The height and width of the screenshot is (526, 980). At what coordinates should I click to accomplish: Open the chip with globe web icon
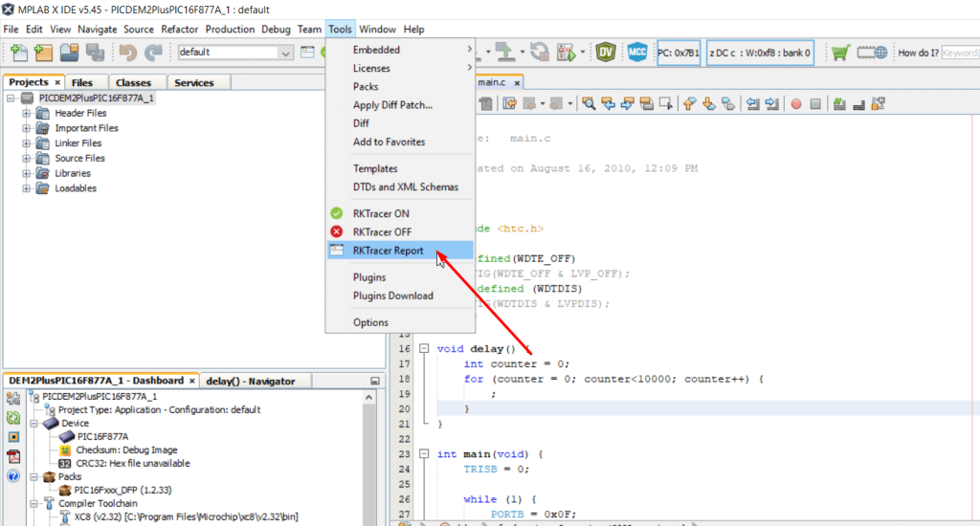pyautogui.click(x=872, y=53)
